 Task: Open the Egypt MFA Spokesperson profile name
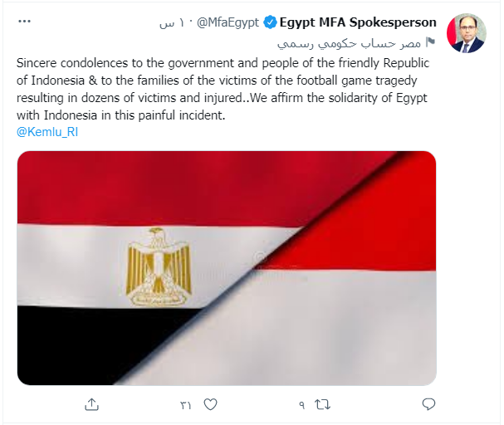click(x=358, y=22)
